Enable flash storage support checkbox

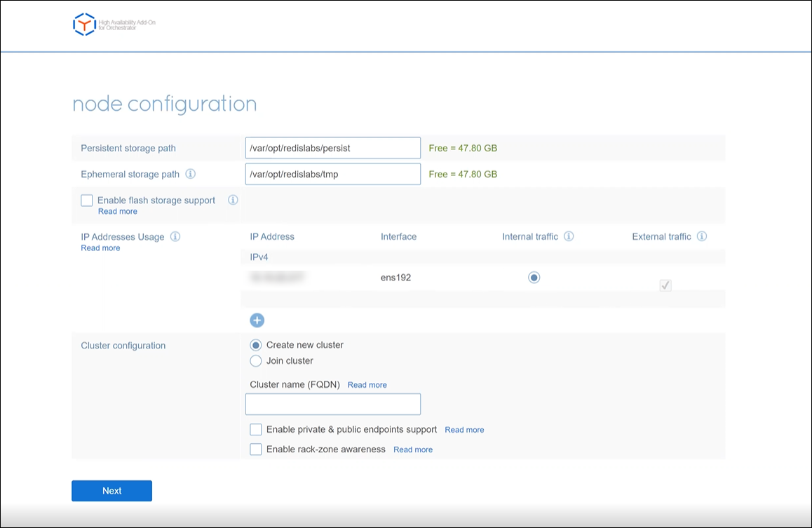tap(87, 201)
